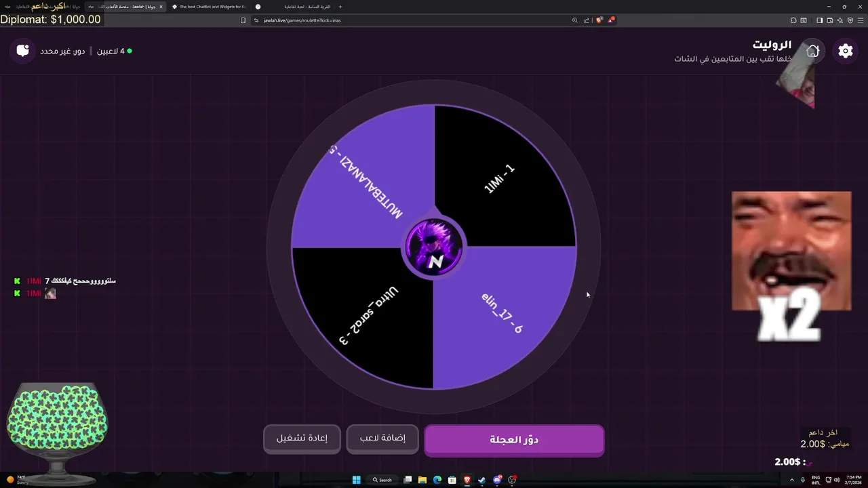868x488 pixels.
Task: Open the Brave VPN shield icon
Action: coord(850,20)
